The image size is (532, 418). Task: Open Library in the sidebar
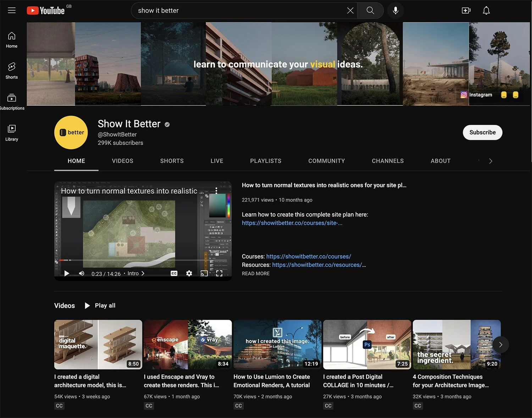(x=12, y=133)
